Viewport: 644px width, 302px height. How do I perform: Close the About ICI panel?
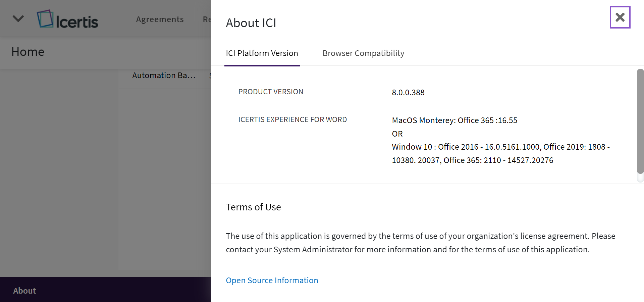(x=620, y=17)
